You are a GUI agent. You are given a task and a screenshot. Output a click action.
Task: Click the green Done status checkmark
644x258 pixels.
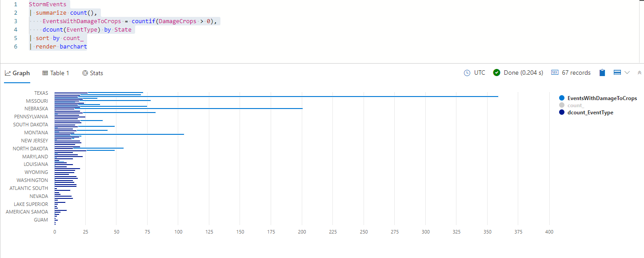click(497, 73)
